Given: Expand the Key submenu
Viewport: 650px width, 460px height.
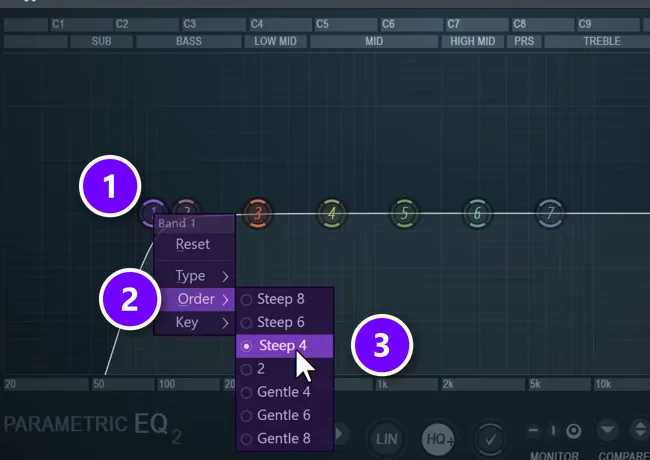Looking at the screenshot, I should [194, 322].
